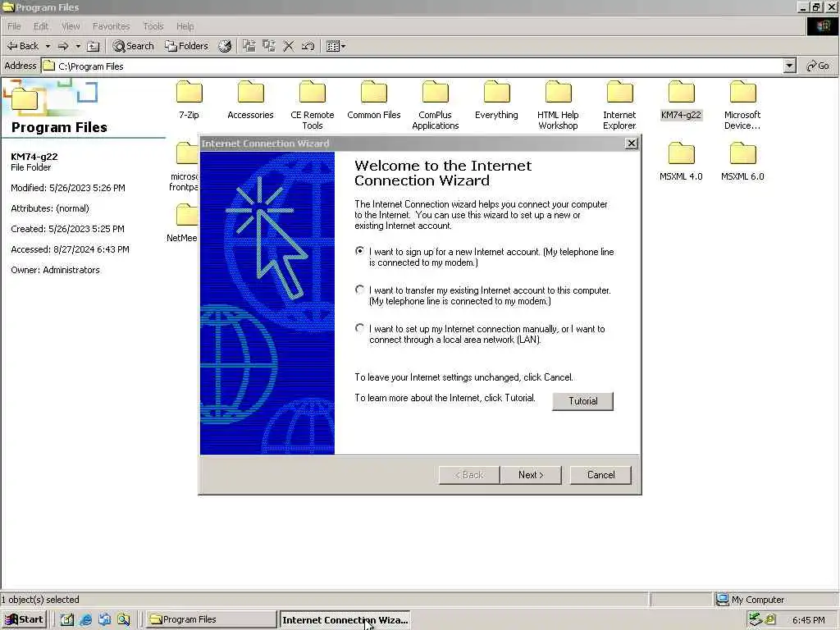Click the Go button beside the address bar
Viewport: 840px width, 630px height.
(818, 66)
